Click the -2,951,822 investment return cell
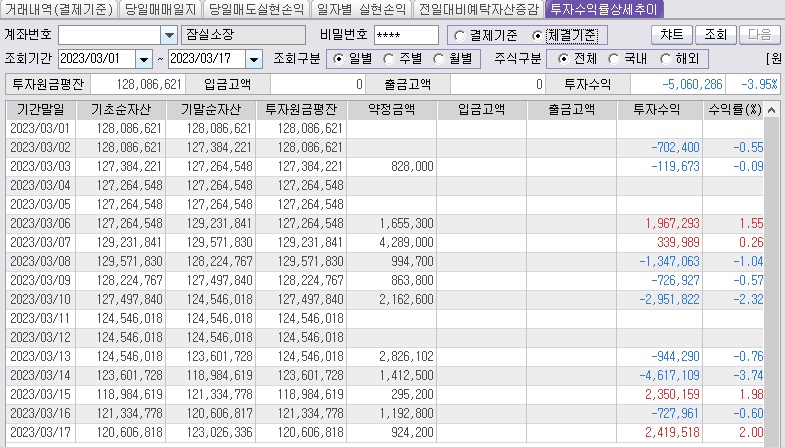This screenshot has width=785, height=447. (x=660, y=299)
